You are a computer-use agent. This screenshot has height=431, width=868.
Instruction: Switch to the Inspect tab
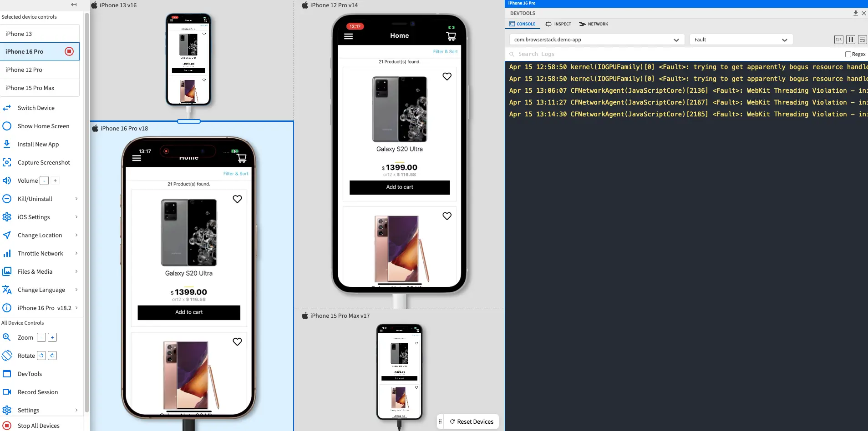(558, 24)
